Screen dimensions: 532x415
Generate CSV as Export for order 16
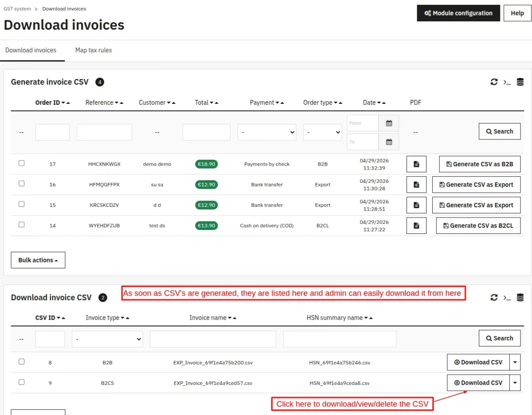476,185
